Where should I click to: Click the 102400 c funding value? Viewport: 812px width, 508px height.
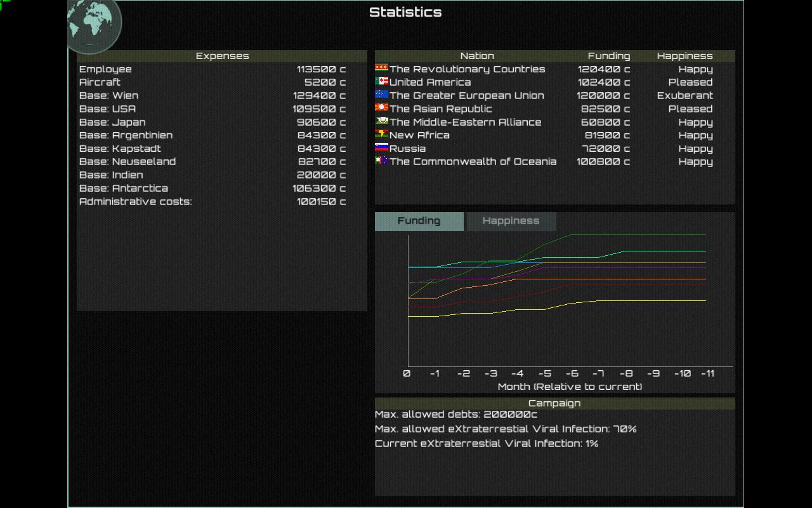coord(604,82)
